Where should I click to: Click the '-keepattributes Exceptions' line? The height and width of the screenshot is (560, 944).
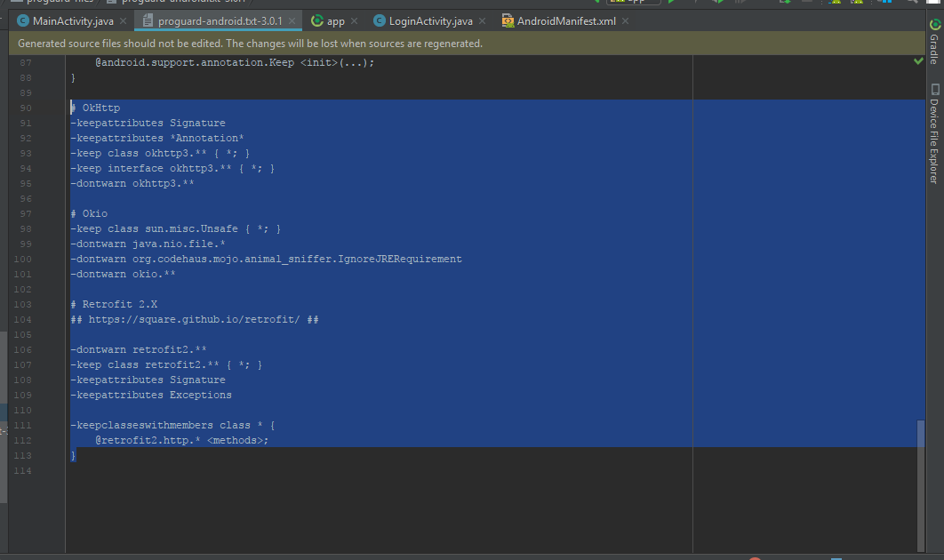[151, 395]
